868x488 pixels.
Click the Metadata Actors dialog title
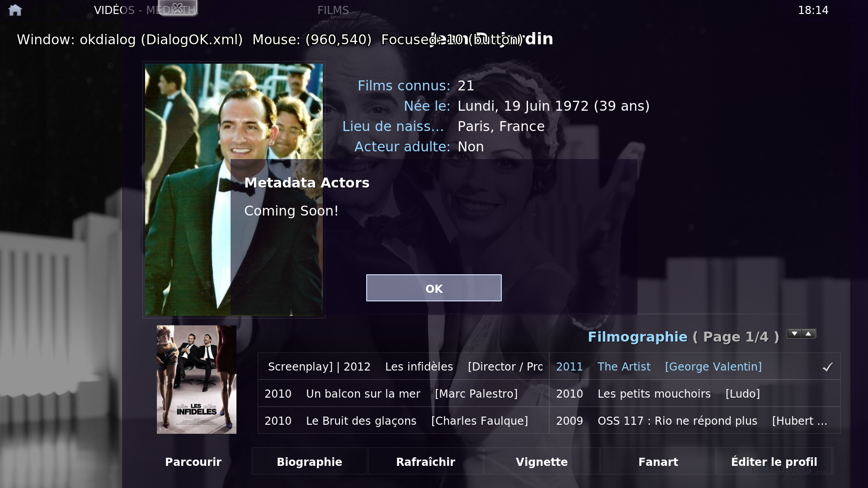coord(307,183)
